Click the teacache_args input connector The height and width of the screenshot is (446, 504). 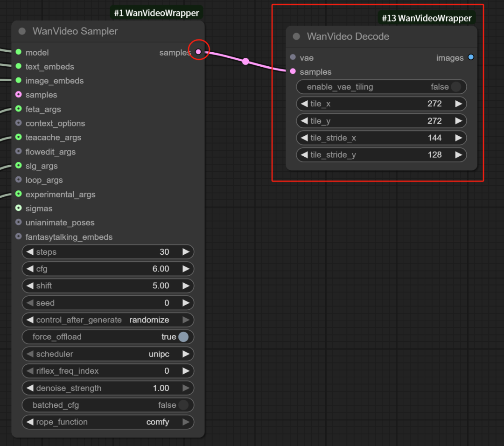point(19,137)
